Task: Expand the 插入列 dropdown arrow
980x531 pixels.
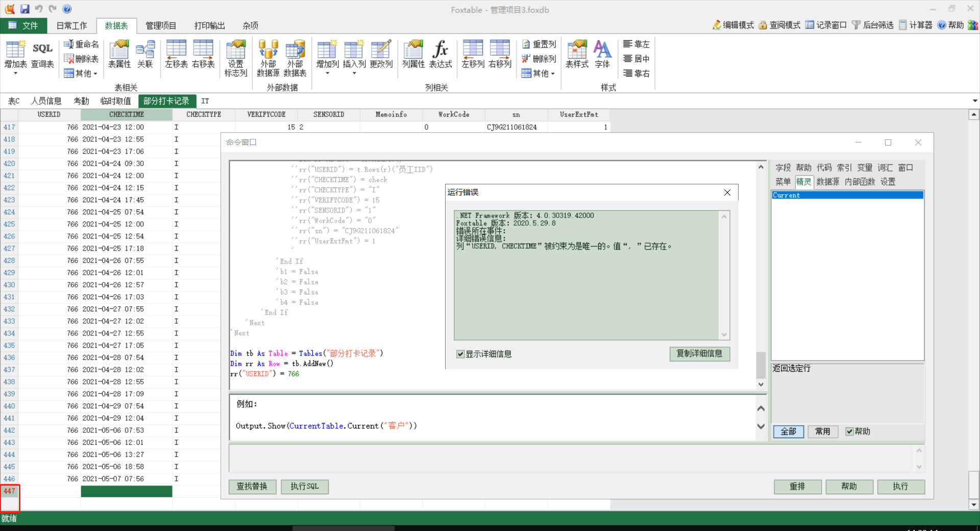Action: (x=354, y=74)
